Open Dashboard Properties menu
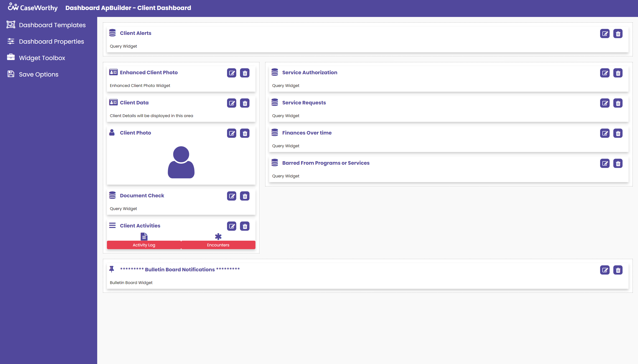The height and width of the screenshot is (364, 638). tap(51, 42)
